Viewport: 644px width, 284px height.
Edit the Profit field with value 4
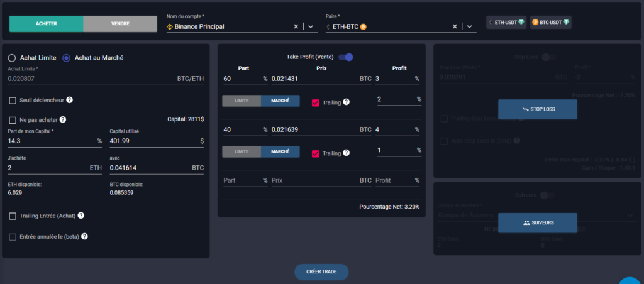397,129
